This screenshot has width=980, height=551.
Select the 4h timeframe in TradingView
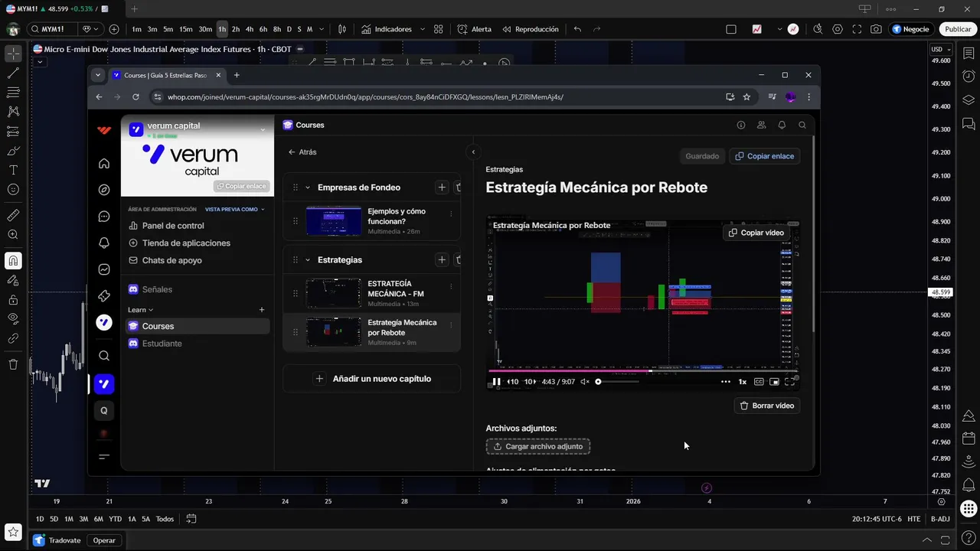coord(249,29)
